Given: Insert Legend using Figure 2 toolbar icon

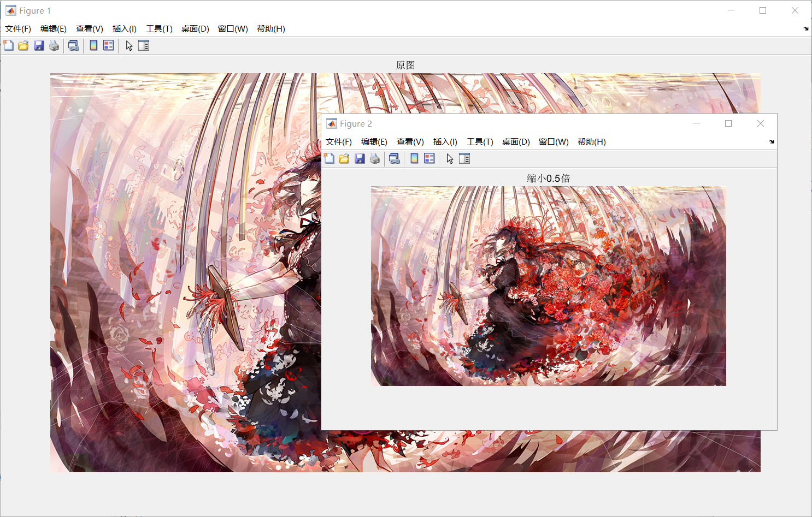Looking at the screenshot, I should (x=429, y=158).
